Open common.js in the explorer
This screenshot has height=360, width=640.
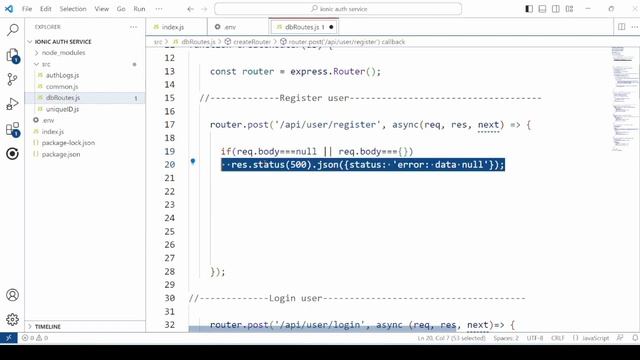point(62,87)
